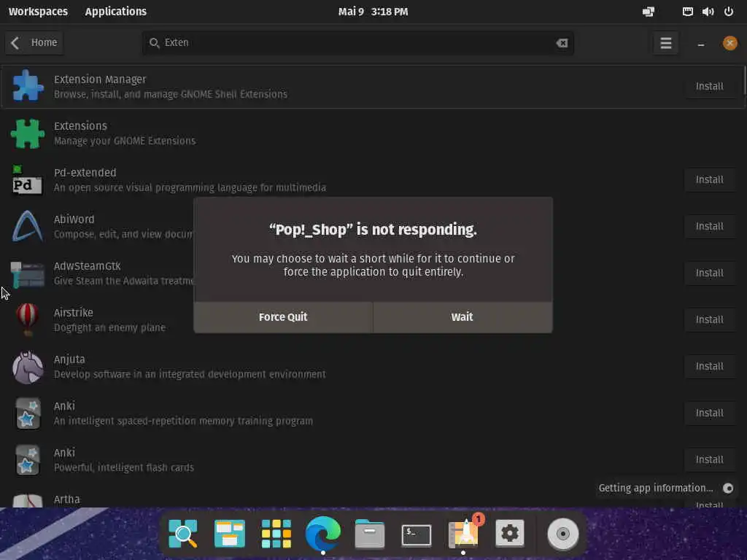The width and height of the screenshot is (747, 560).
Task: Go back to Home
Action: coord(34,43)
